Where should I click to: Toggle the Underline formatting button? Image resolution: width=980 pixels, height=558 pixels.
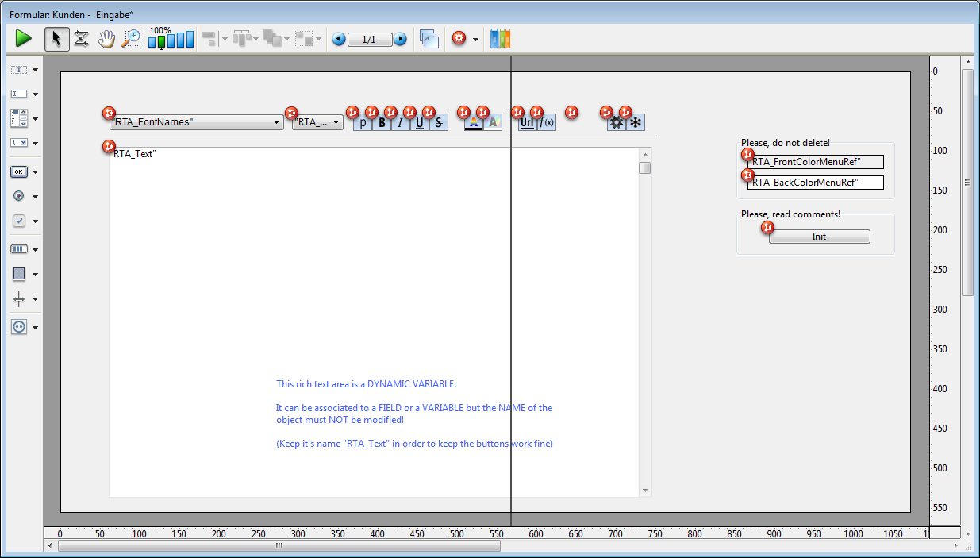pos(420,123)
